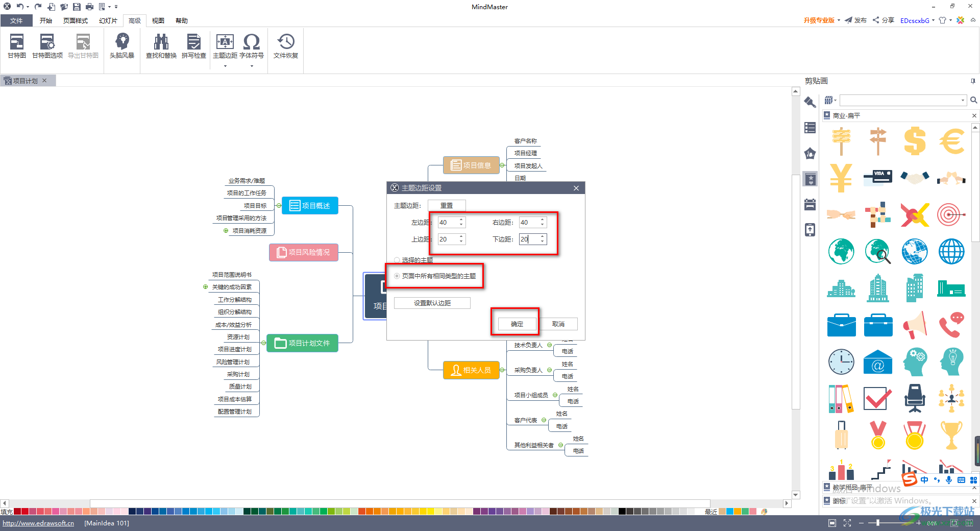
Task: Open the Gantt chart tool
Action: pyautogui.click(x=16, y=46)
